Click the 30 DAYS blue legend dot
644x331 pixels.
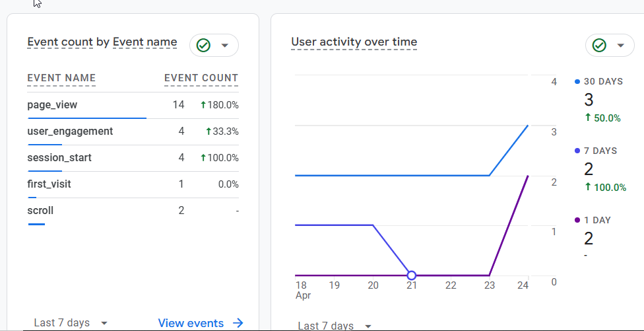577,82
